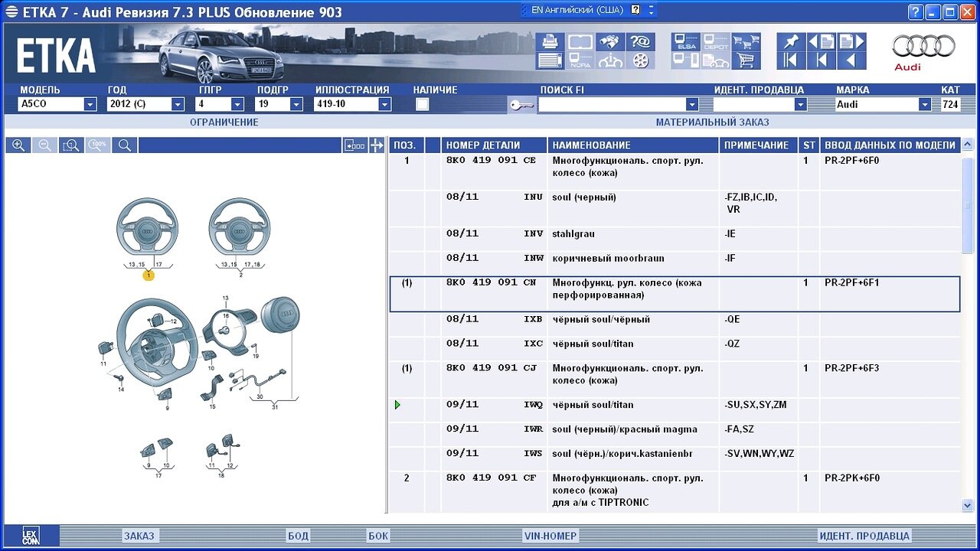Screen dimensions: 980x551
Task: Expand the ИДЕНТ. ПРОДАВЦА dropdown arrow
Action: click(801, 105)
